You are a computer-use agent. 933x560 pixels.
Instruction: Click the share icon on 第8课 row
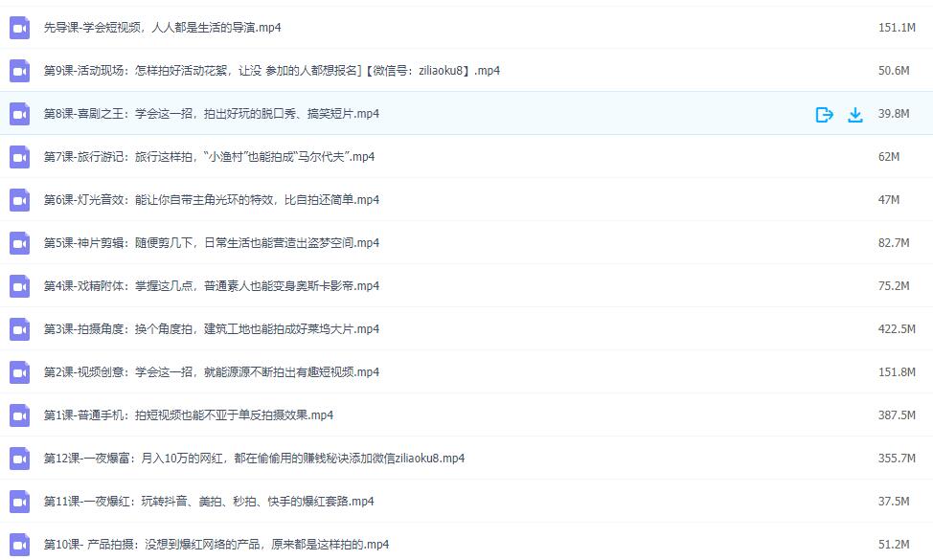point(824,115)
